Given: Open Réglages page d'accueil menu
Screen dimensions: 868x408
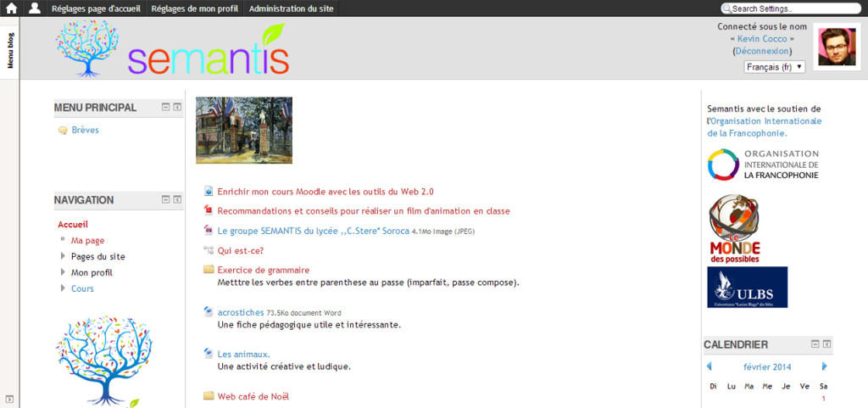Looking at the screenshot, I should pyautogui.click(x=96, y=8).
